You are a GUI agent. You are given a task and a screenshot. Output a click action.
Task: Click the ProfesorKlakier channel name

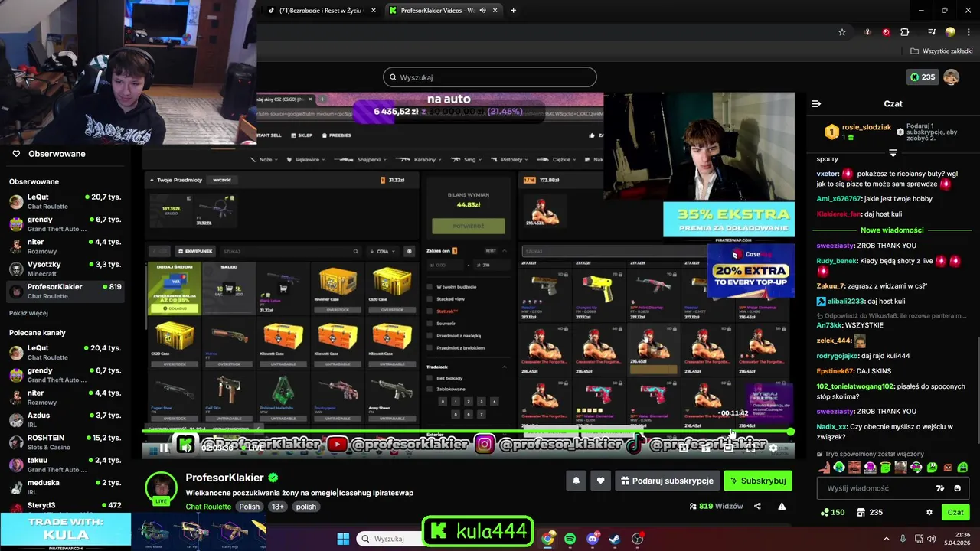(224, 478)
